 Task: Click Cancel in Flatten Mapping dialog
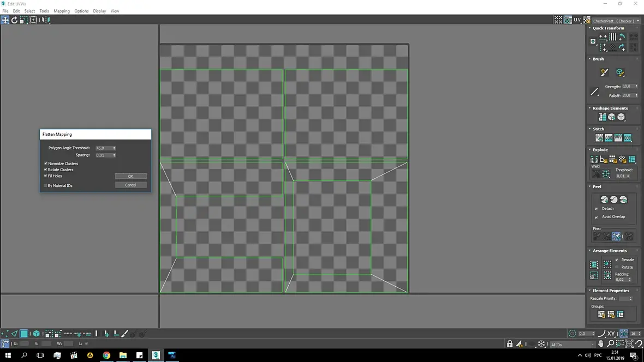coord(130,185)
